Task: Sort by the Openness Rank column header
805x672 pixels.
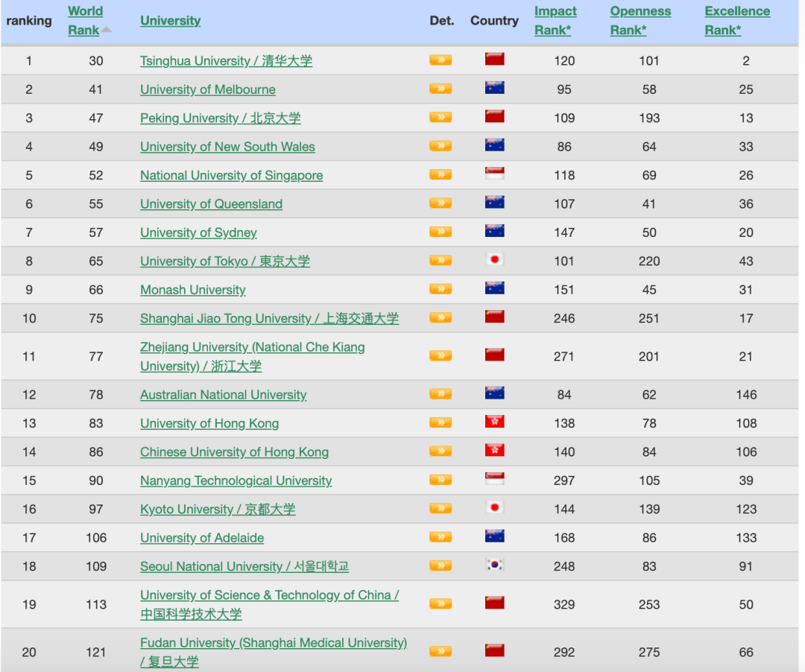Action: [640, 20]
